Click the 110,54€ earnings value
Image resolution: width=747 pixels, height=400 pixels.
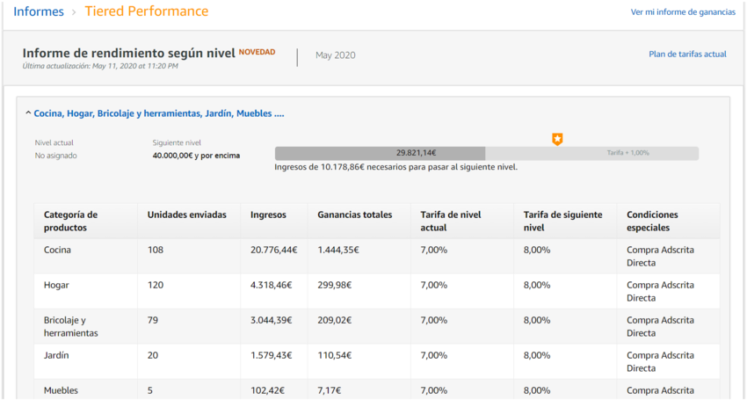point(334,356)
